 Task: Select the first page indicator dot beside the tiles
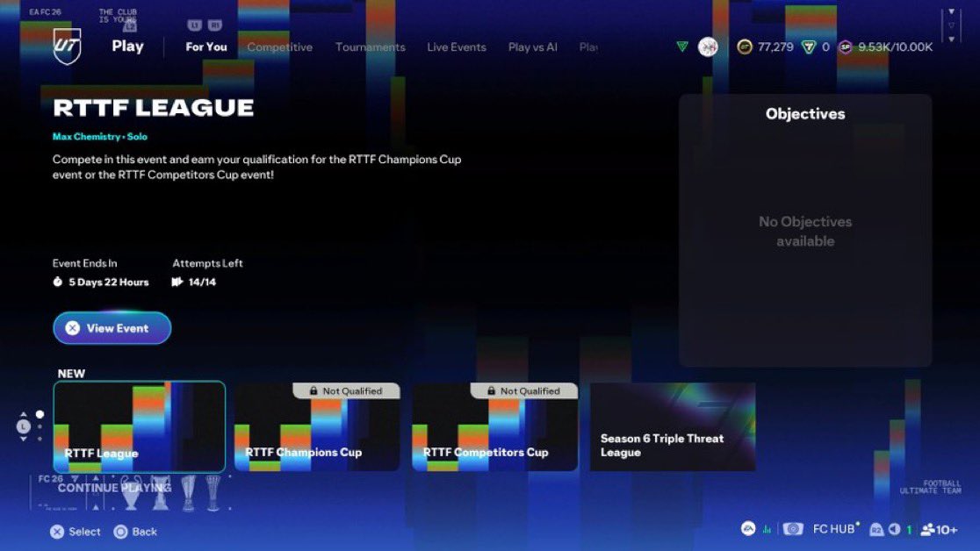coord(40,414)
